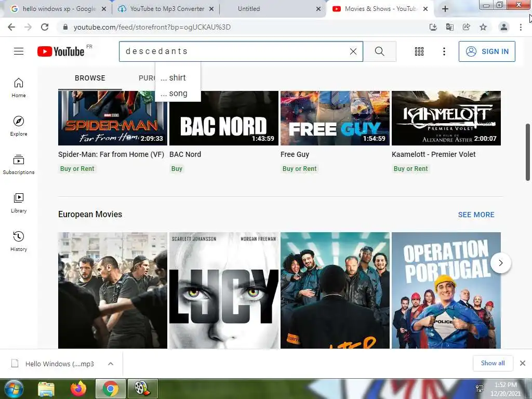The height and width of the screenshot is (399, 532).
Task: Open the YouTube apps grid
Action: [x=419, y=51]
